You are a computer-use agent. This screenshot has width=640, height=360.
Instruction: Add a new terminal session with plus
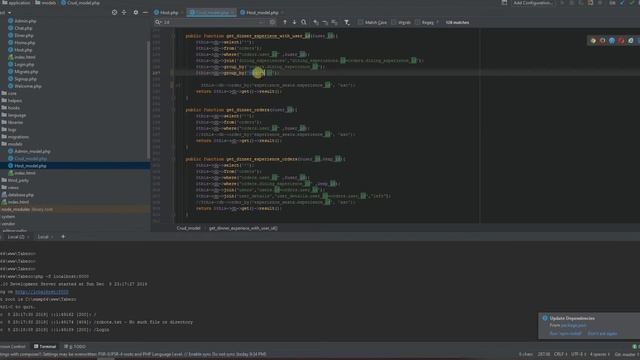(x=63, y=237)
